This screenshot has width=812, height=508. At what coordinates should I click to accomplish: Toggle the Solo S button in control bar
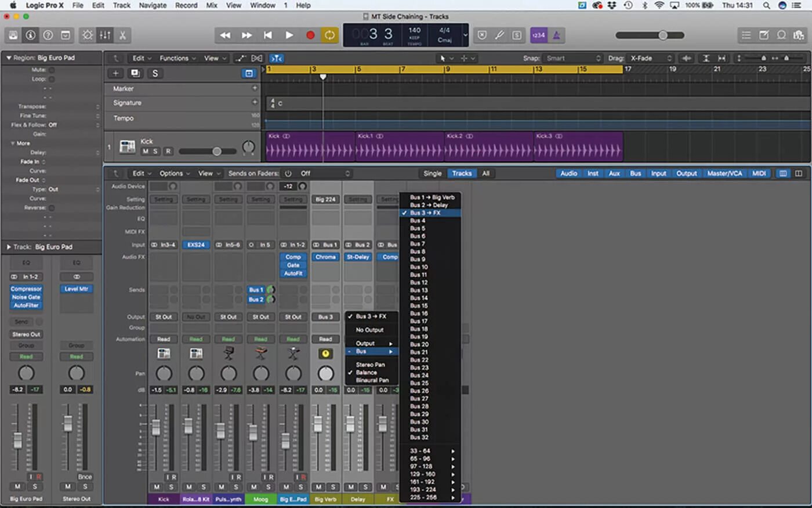click(517, 35)
